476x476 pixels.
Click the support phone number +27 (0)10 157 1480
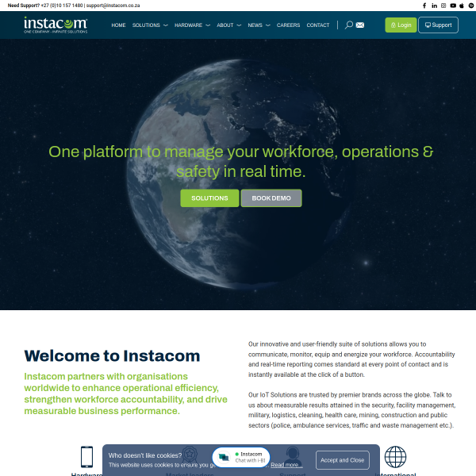point(62,6)
